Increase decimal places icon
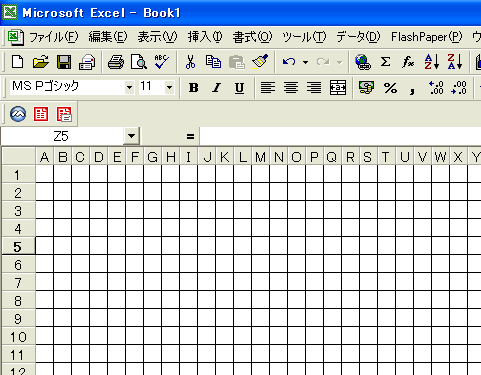Image resolution: width=481 pixels, height=375 pixels. click(x=436, y=88)
